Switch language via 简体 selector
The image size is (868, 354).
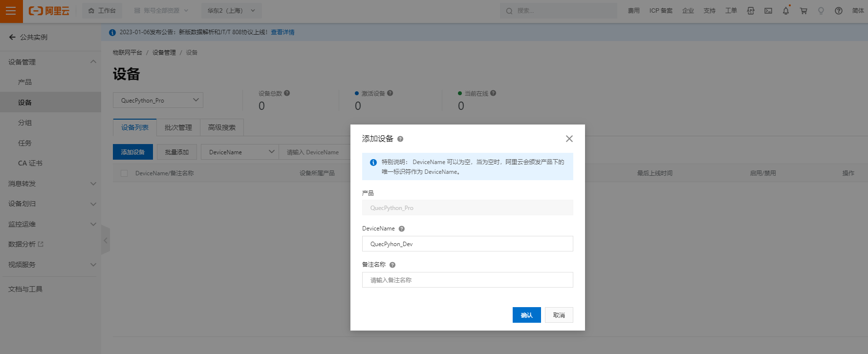(x=858, y=11)
